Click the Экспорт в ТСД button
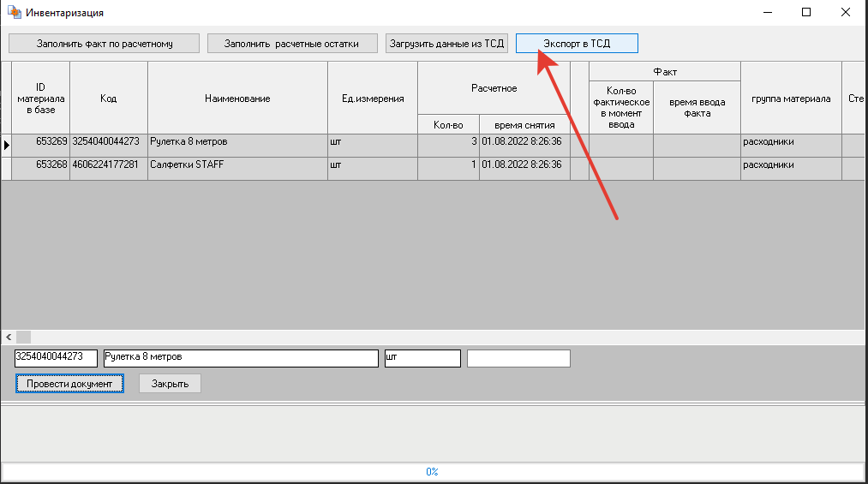The image size is (868, 484). pos(576,44)
